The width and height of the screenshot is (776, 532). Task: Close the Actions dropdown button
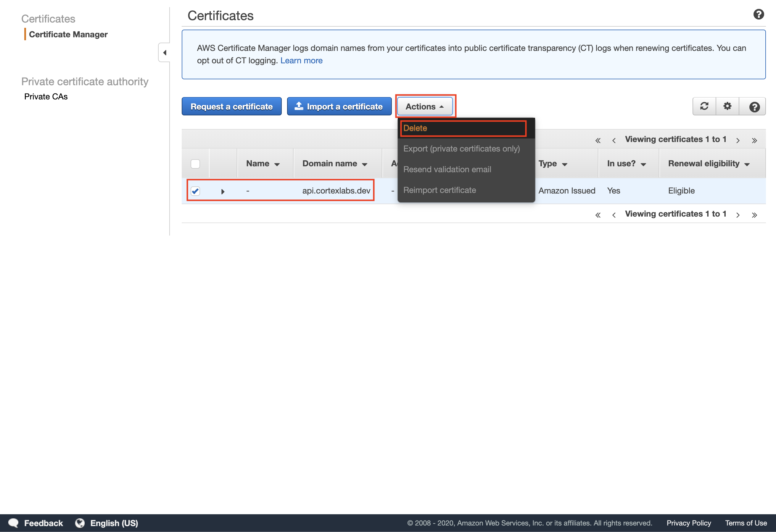click(424, 107)
